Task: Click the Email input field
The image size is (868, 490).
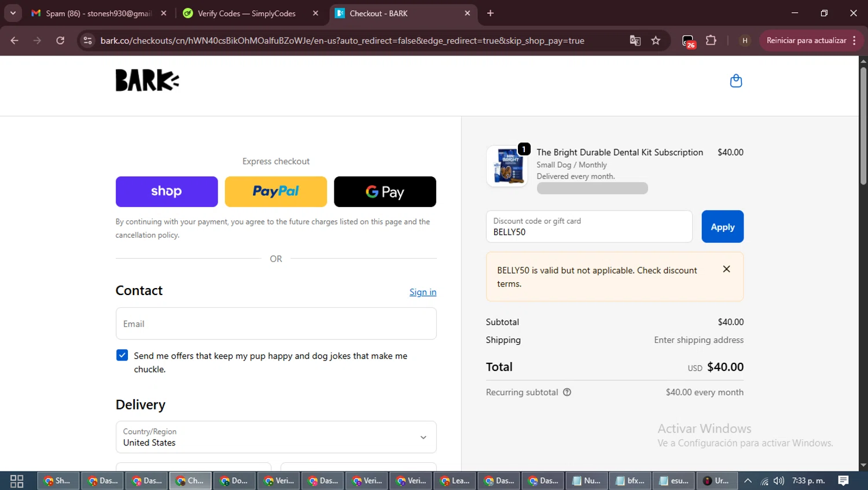Action: pyautogui.click(x=276, y=323)
